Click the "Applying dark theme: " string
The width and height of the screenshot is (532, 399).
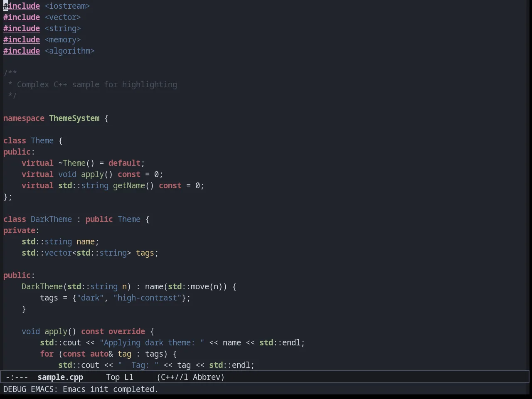click(x=152, y=343)
